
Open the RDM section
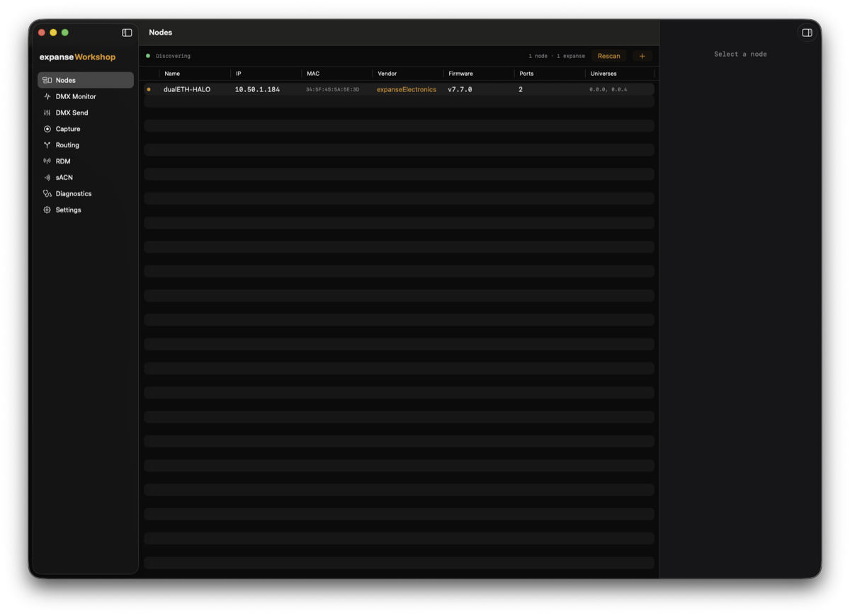click(86, 161)
